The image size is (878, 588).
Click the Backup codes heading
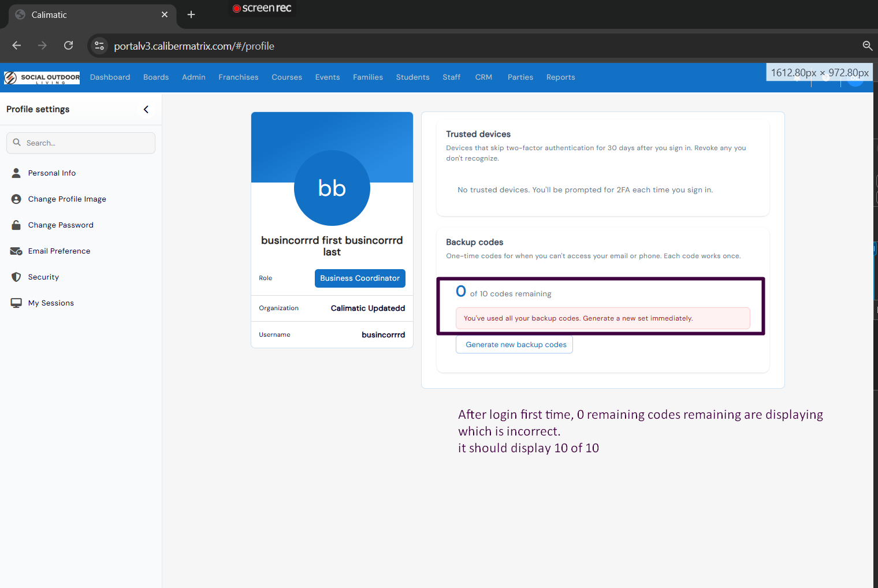(474, 242)
